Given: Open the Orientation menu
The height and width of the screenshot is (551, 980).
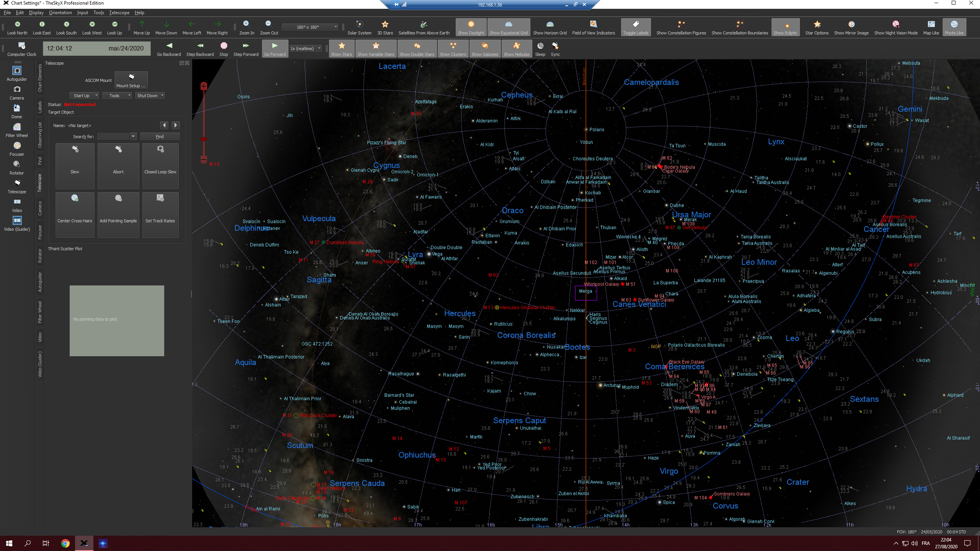Looking at the screenshot, I should [60, 13].
